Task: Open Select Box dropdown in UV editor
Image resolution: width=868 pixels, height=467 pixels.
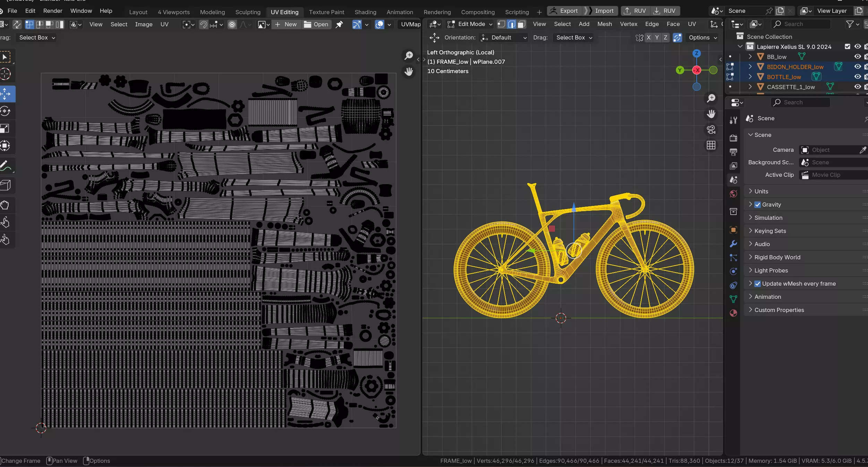Action: 36,37
